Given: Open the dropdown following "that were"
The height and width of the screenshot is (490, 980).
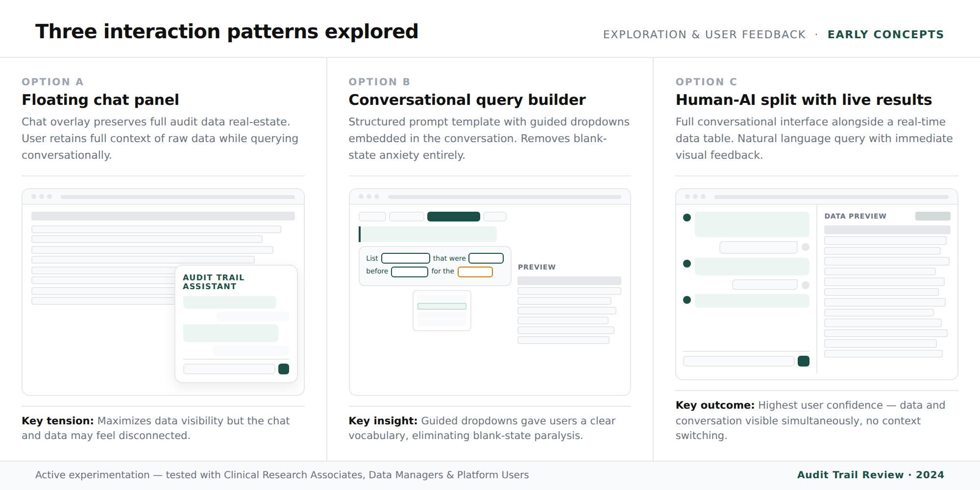Looking at the screenshot, I should pos(486,258).
